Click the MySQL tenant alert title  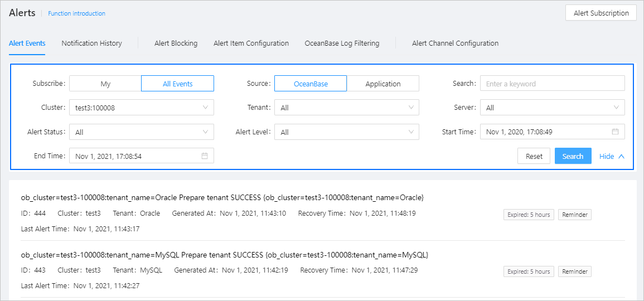(224, 255)
